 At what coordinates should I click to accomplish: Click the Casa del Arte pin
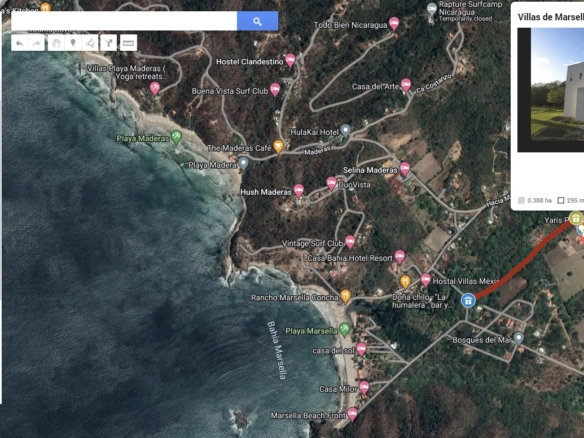(x=406, y=85)
